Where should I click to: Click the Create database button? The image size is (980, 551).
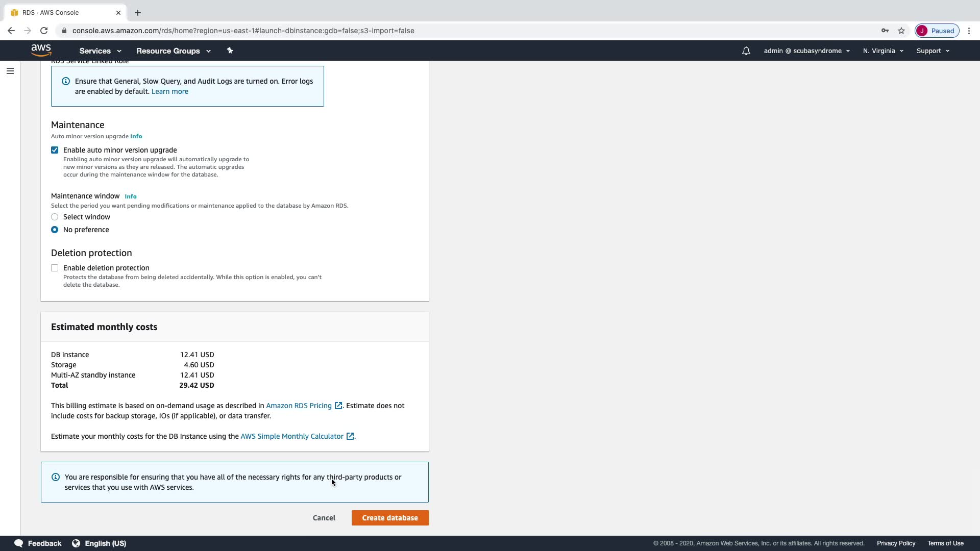(x=390, y=518)
